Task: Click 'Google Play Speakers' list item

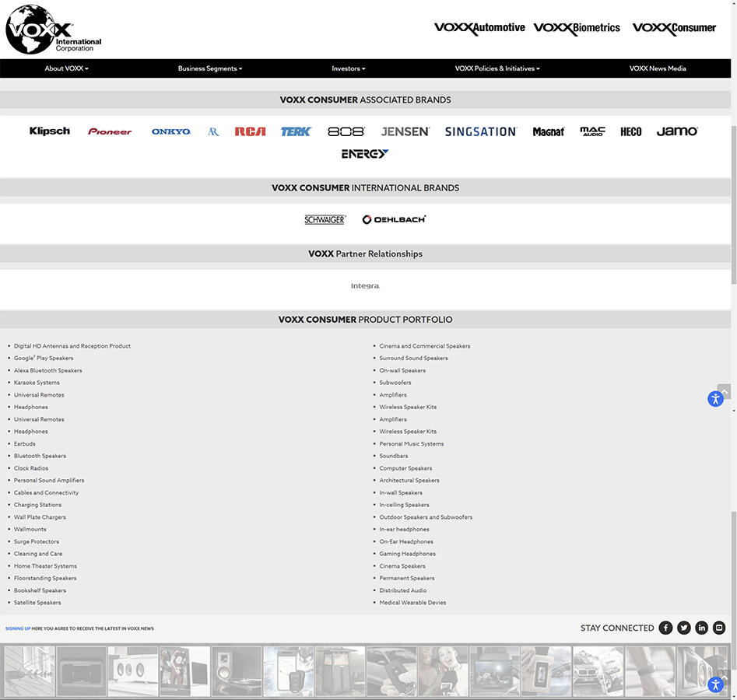Action: click(44, 358)
